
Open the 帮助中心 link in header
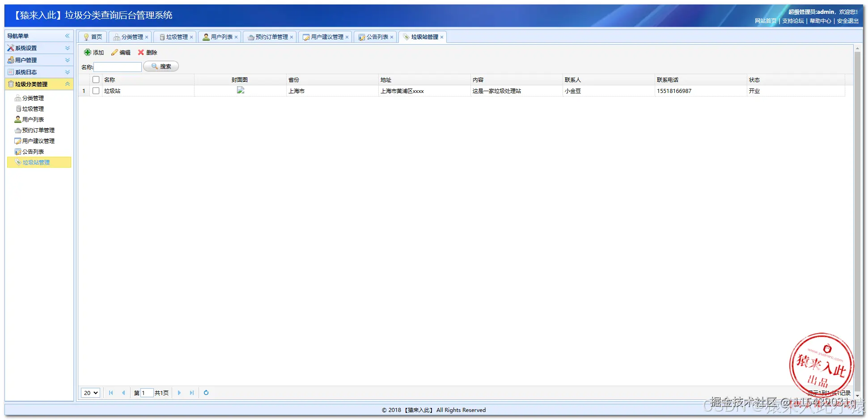tap(821, 21)
